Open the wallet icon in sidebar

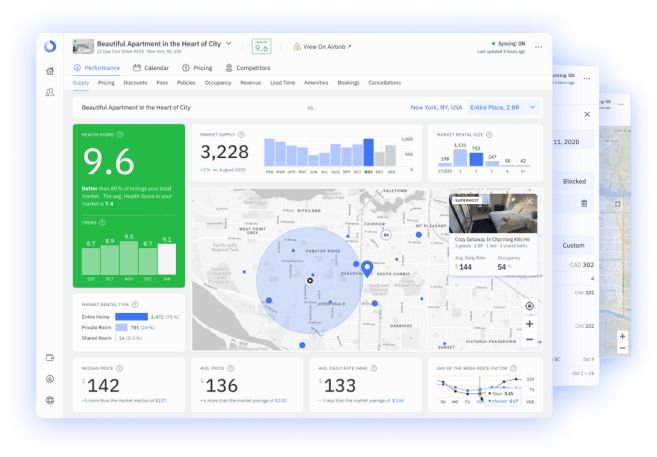click(50, 358)
